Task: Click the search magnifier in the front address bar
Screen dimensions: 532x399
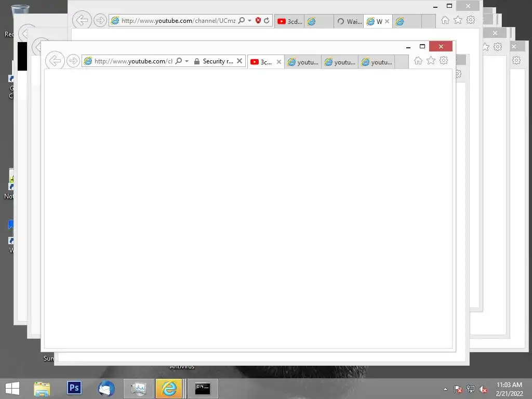Action: (x=179, y=61)
